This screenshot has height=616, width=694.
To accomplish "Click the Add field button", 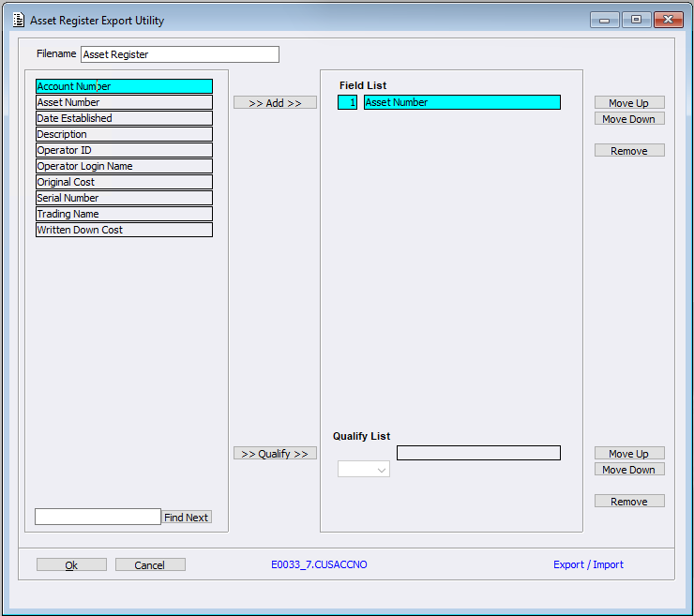I will pyautogui.click(x=275, y=103).
